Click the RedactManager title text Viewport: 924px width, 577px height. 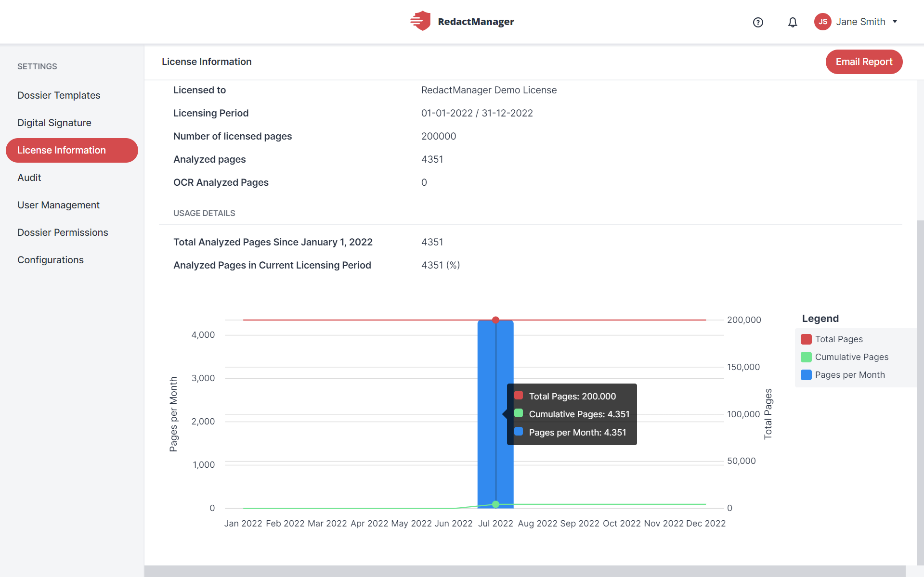[x=476, y=22]
